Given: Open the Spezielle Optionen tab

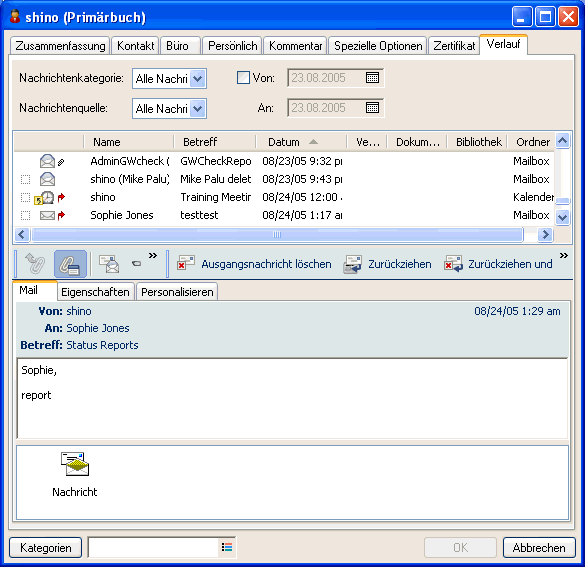Looking at the screenshot, I should coord(378,46).
